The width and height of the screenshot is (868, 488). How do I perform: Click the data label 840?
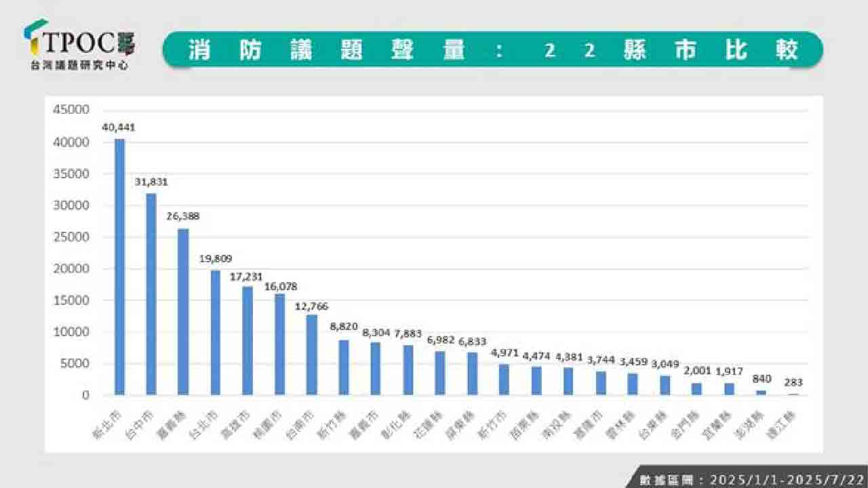(761, 379)
